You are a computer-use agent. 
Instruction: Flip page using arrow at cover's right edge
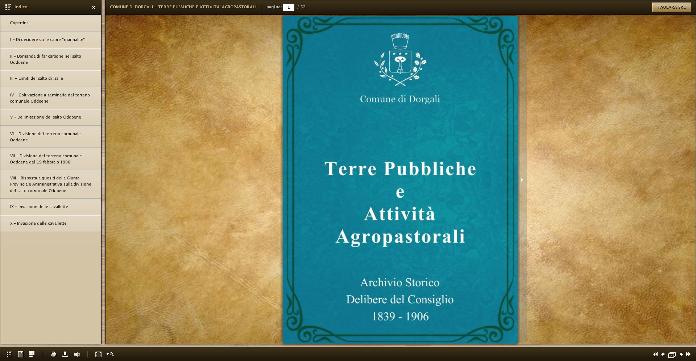coord(522,180)
